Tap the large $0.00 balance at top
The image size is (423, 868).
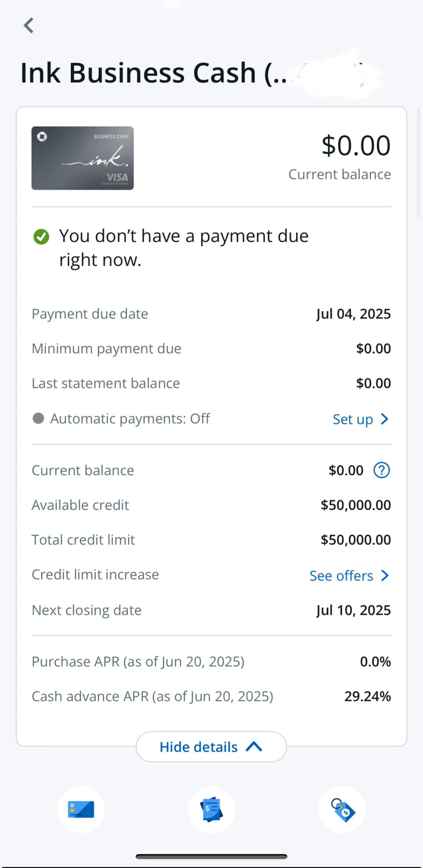point(356,145)
